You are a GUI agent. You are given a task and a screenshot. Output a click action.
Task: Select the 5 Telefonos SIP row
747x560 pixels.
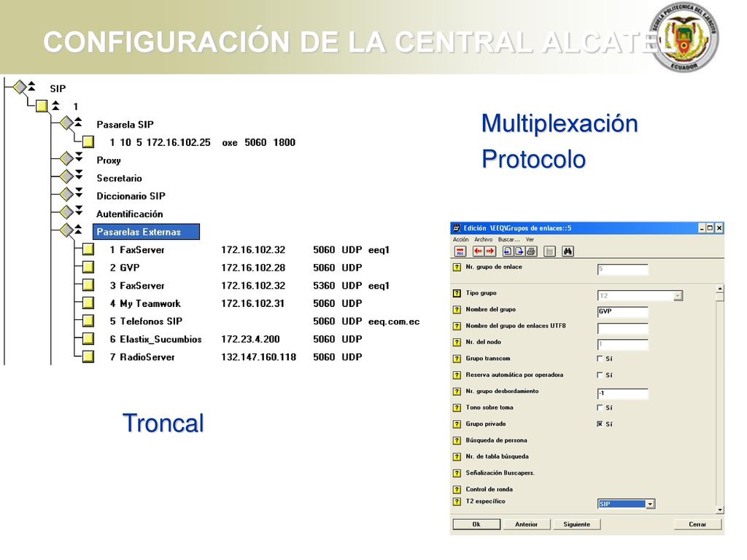pos(264,322)
